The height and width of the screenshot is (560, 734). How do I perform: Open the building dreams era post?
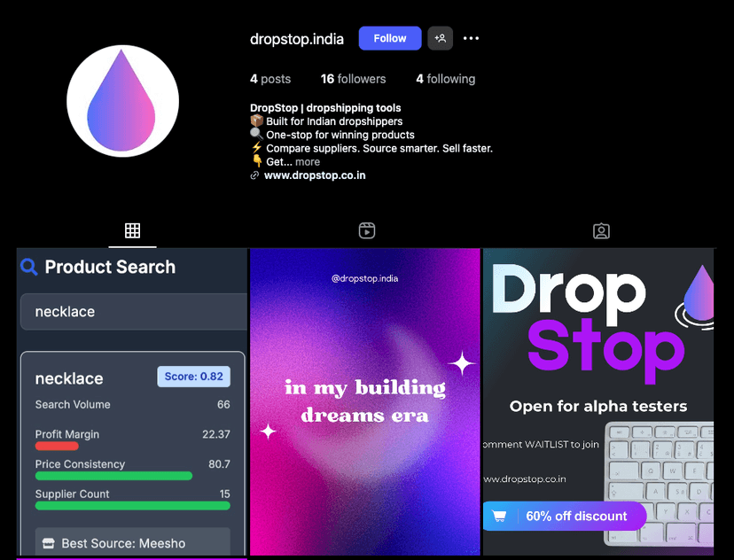pyautogui.click(x=365, y=401)
